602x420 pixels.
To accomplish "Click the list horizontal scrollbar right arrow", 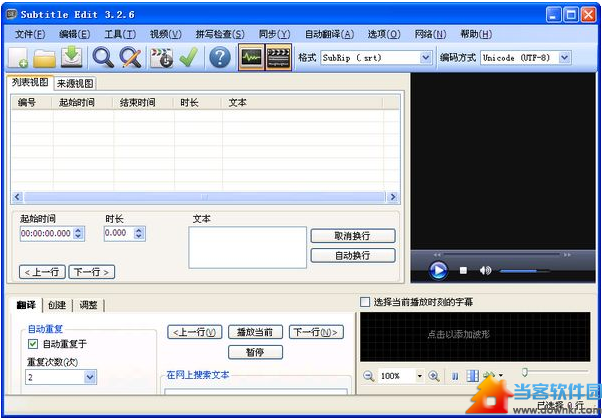I will (393, 197).
